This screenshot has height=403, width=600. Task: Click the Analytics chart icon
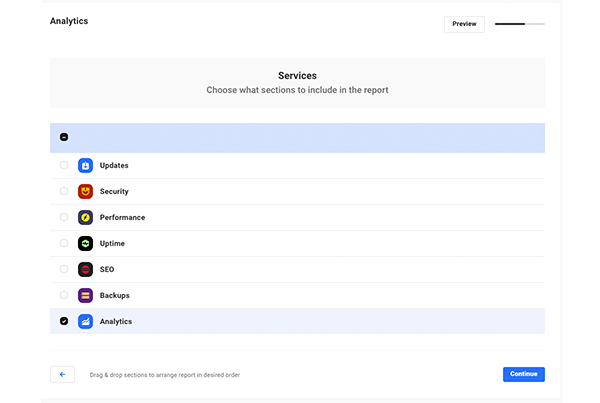point(85,321)
